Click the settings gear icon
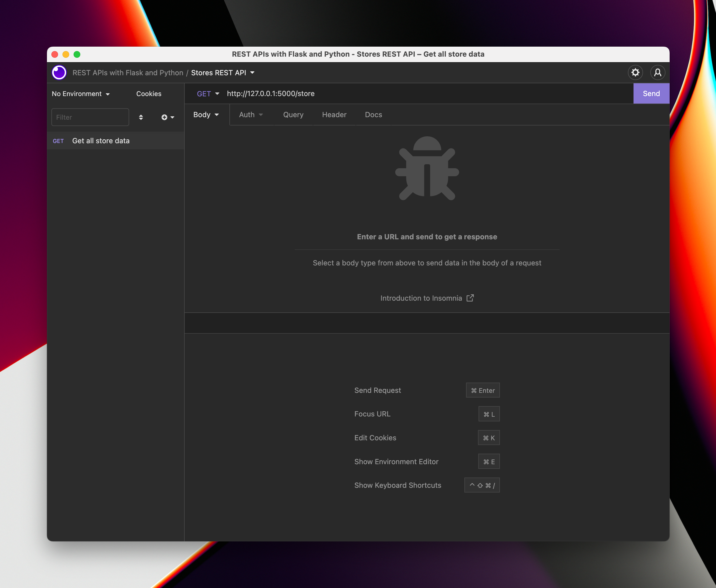Viewport: 716px width, 588px height. click(636, 72)
